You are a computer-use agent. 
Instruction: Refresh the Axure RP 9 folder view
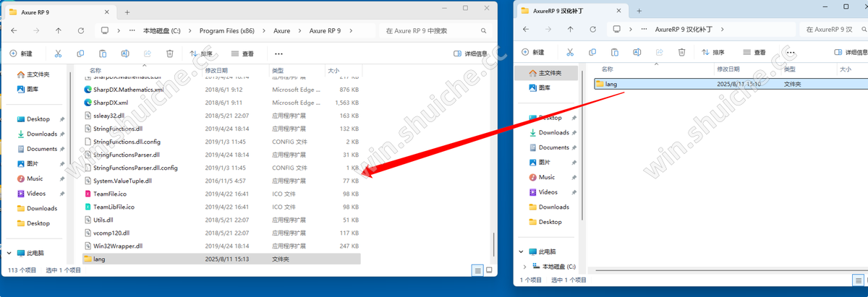point(80,31)
